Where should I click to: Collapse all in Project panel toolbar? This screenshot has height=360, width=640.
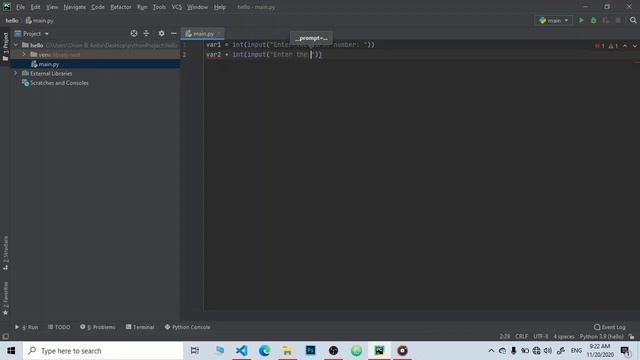(x=146, y=33)
